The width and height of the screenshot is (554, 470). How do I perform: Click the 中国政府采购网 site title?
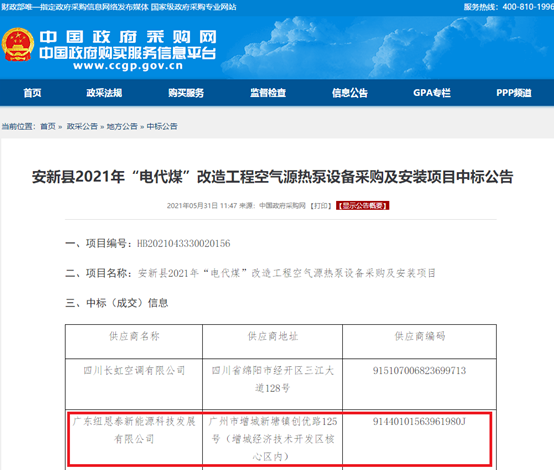click(x=128, y=37)
